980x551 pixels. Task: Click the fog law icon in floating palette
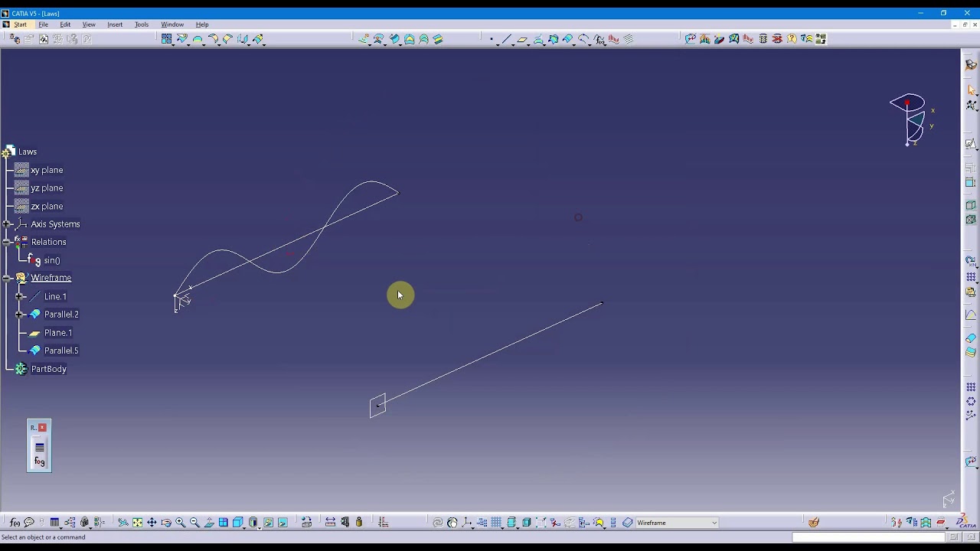click(40, 461)
